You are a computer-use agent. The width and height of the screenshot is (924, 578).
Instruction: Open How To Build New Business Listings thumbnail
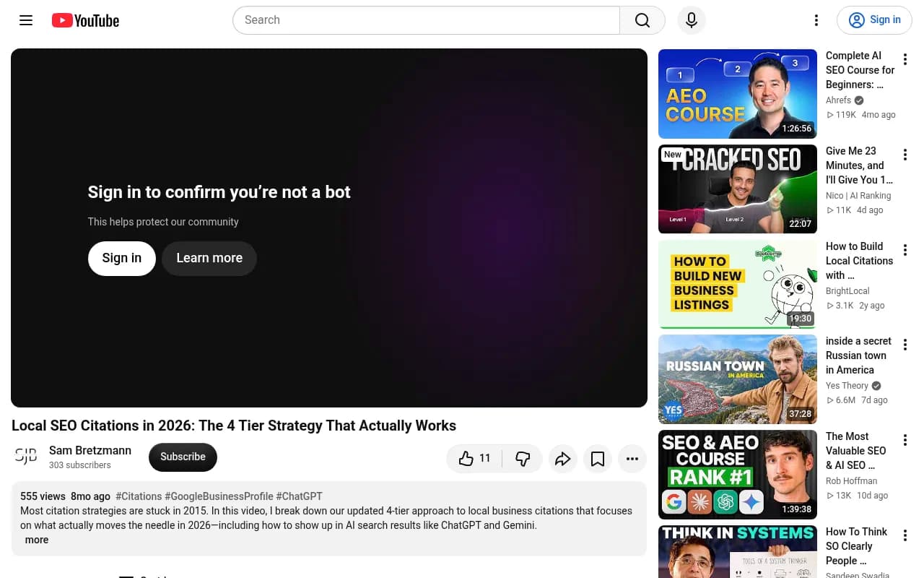pyautogui.click(x=738, y=285)
